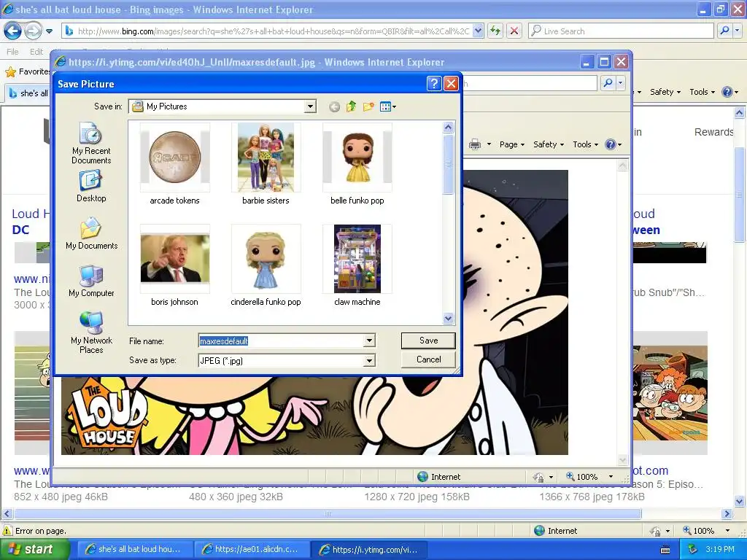Open My Recent Documents in Save Picture sidebar
This screenshot has height=560, width=747.
(x=91, y=144)
